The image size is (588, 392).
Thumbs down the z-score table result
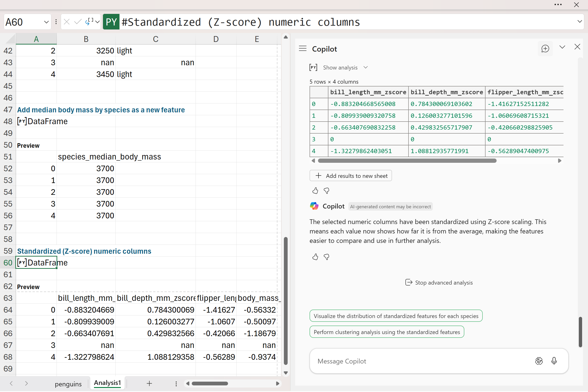tap(327, 191)
